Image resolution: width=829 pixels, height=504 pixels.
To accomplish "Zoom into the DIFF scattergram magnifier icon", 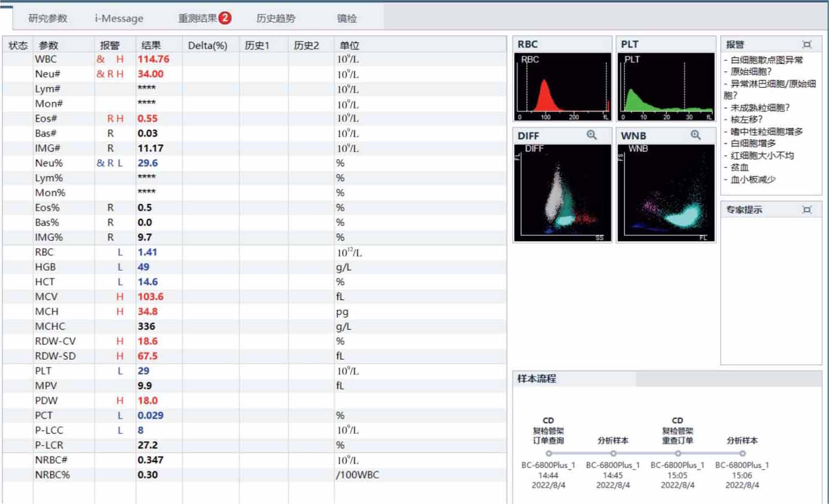I will tap(592, 135).
